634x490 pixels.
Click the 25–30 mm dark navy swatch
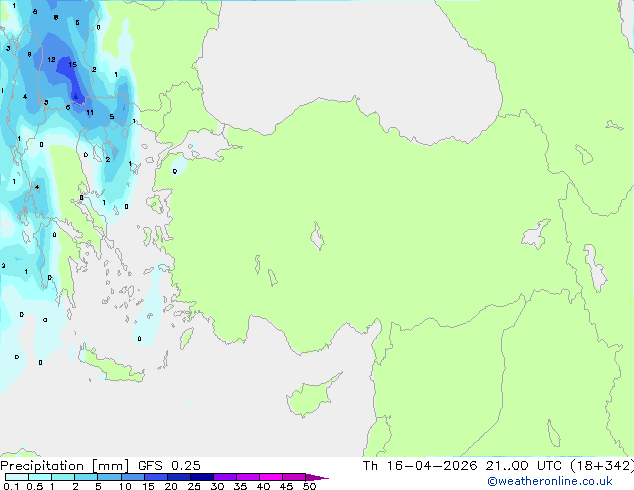point(202,477)
